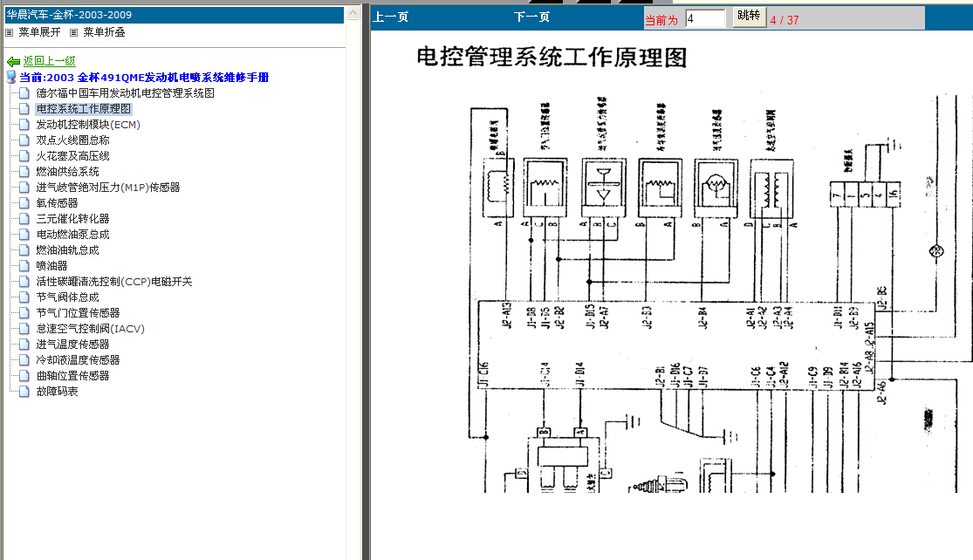Open 怠速空气控制阀(IACV) chapter
This screenshot has width=973, height=560.
point(91,329)
